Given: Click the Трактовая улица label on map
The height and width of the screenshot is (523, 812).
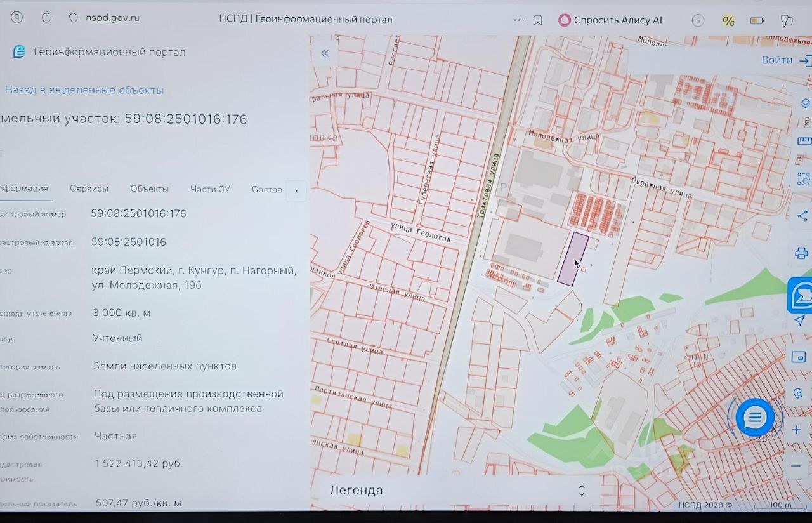Looking at the screenshot, I should [x=489, y=185].
